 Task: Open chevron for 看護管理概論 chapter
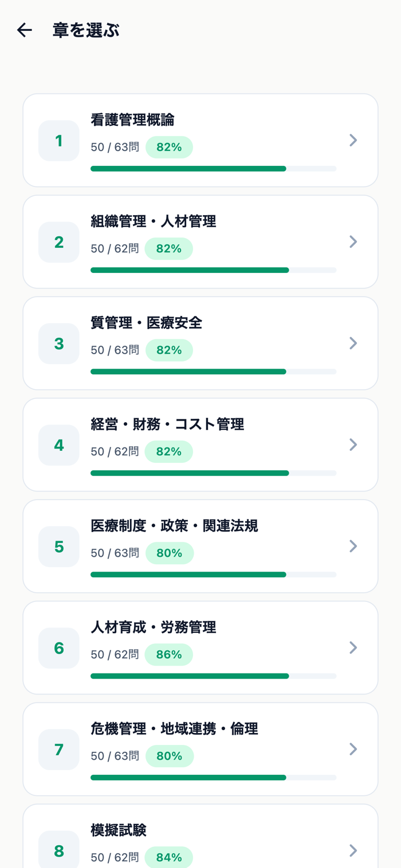(x=353, y=140)
